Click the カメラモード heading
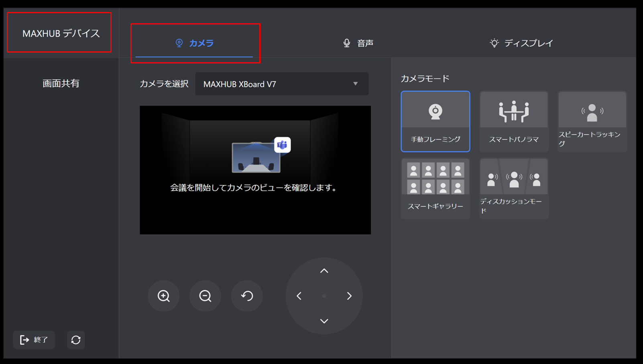The image size is (643, 364). pyautogui.click(x=425, y=79)
